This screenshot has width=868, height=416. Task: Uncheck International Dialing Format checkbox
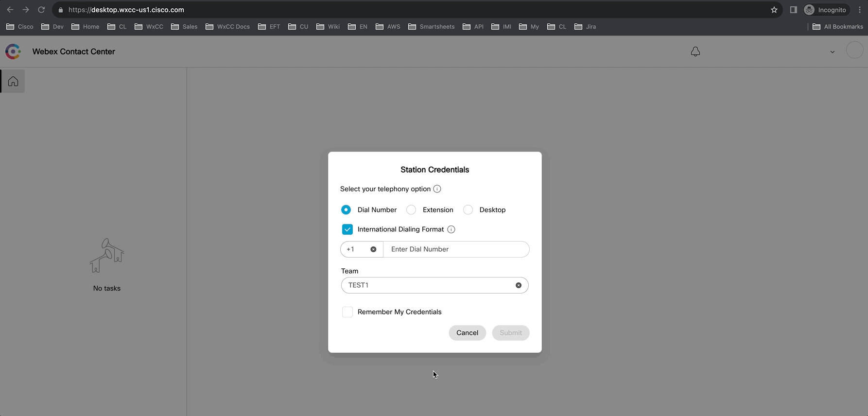click(347, 229)
